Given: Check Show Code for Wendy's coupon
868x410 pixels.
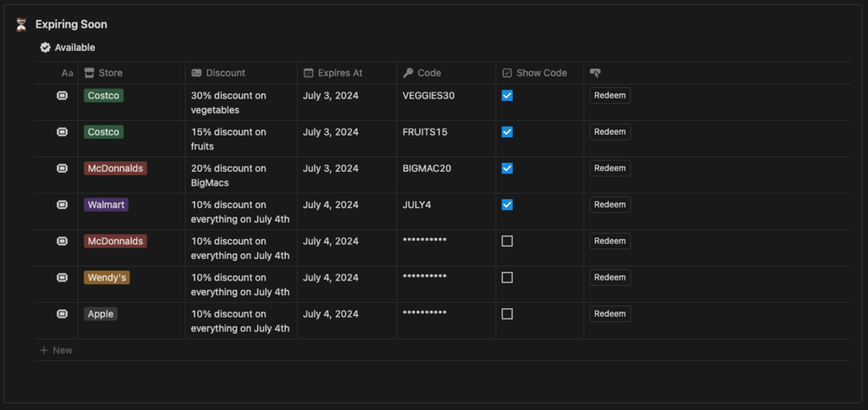Looking at the screenshot, I should (507, 278).
